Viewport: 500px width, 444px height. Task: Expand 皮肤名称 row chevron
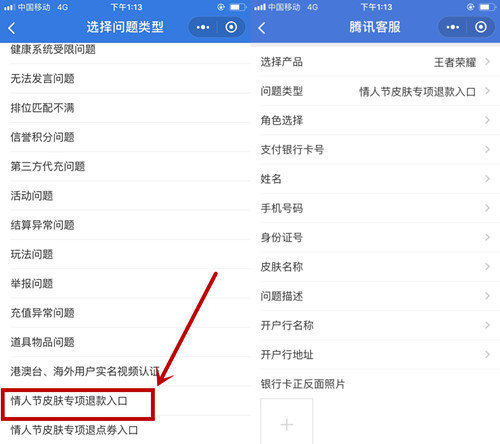tap(487, 267)
